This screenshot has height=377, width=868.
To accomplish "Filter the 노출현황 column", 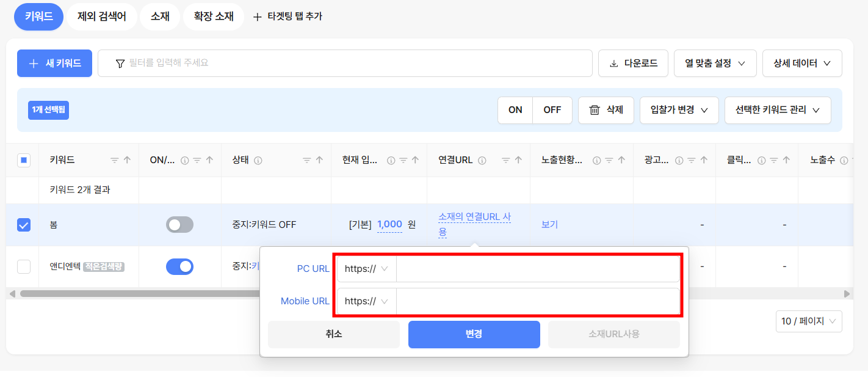I will (x=609, y=160).
